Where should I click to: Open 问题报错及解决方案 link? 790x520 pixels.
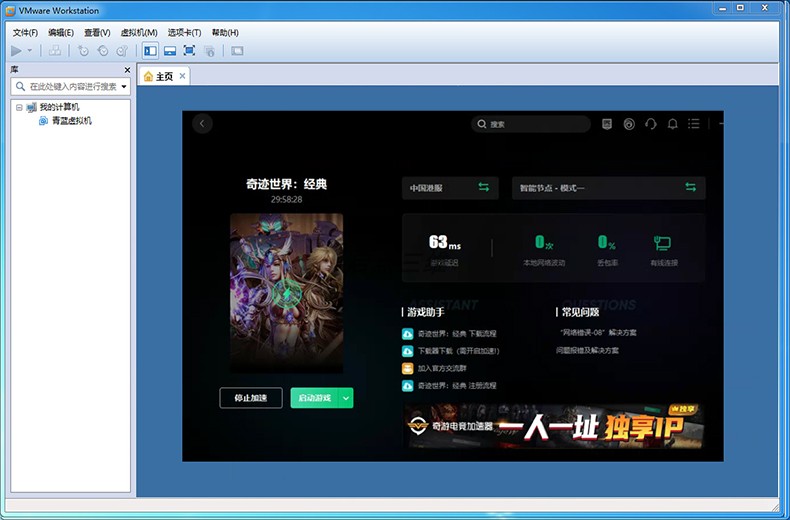(x=587, y=350)
